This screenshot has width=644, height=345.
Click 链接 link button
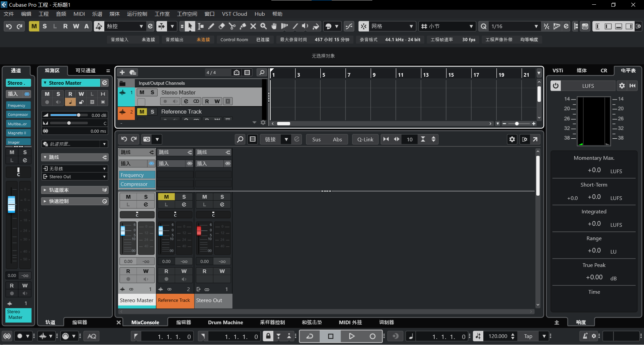[270, 139]
